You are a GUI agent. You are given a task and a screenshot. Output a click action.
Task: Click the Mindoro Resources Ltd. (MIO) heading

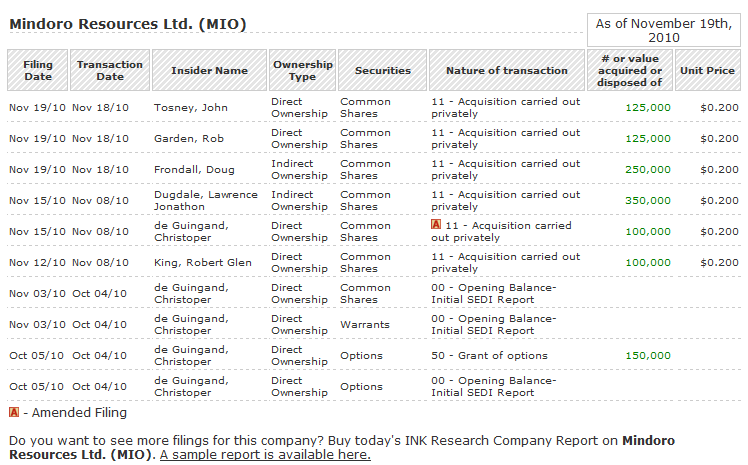[x=127, y=24]
